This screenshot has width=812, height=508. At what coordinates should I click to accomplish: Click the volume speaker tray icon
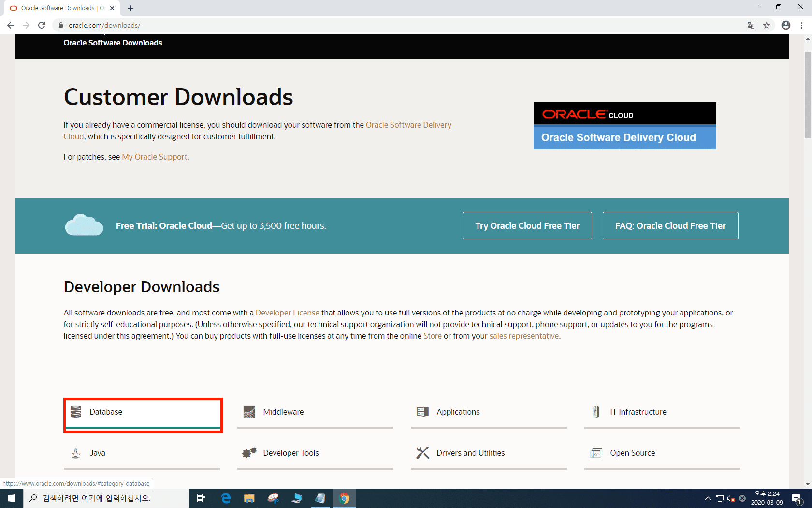(731, 498)
